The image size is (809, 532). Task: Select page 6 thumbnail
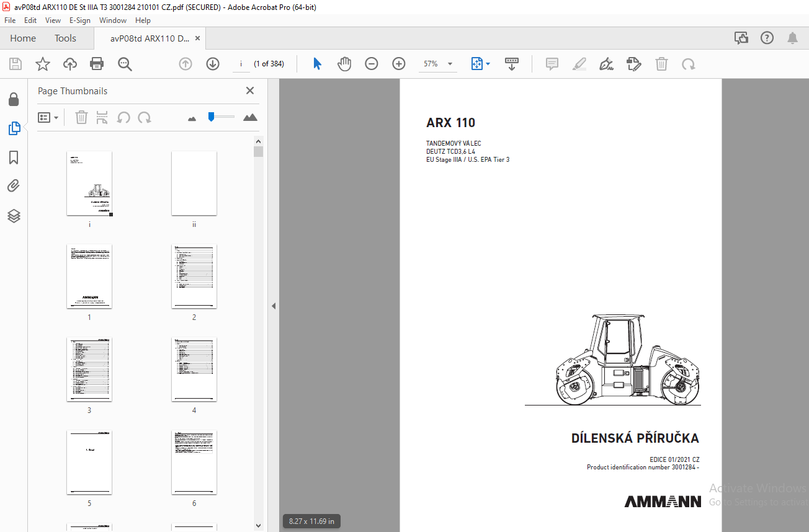(194, 463)
